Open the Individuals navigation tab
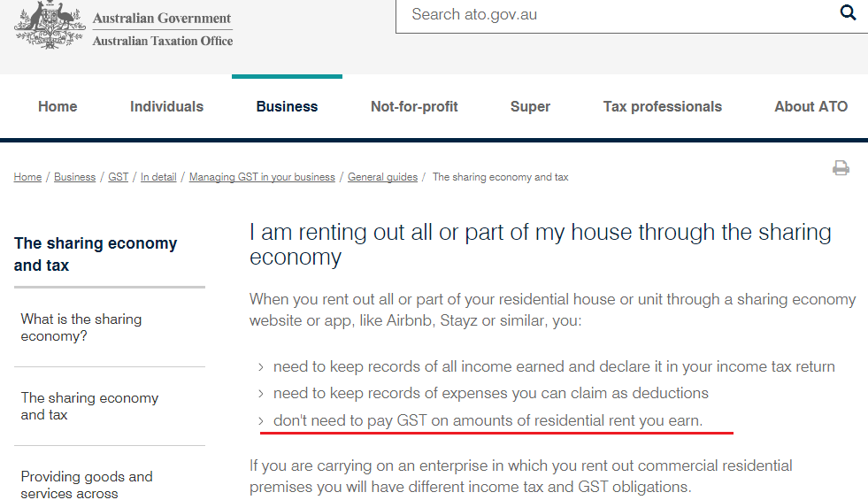 pos(166,106)
